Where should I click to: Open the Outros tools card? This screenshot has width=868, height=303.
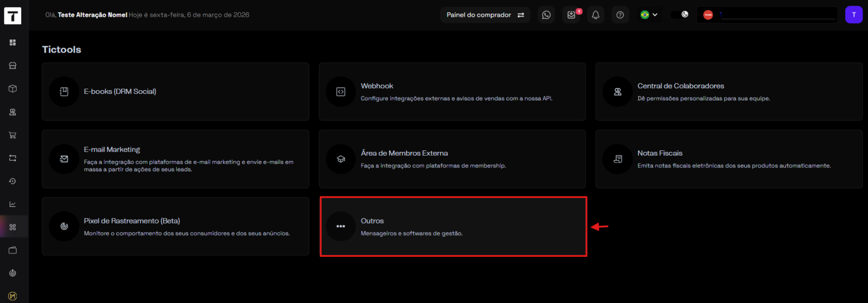(453, 226)
